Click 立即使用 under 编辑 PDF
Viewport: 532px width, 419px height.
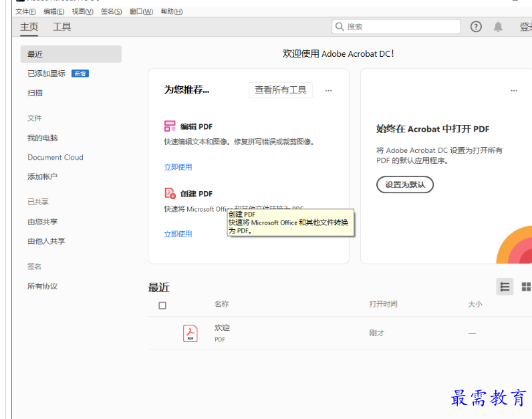(178, 167)
